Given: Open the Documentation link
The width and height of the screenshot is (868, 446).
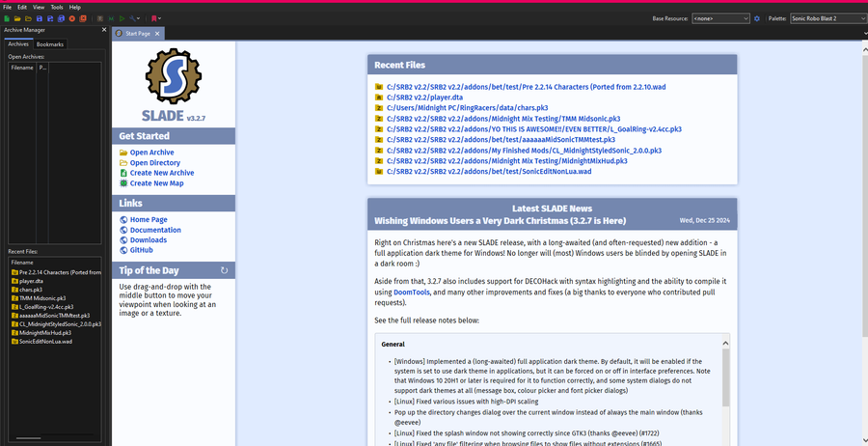Looking at the screenshot, I should pos(155,230).
